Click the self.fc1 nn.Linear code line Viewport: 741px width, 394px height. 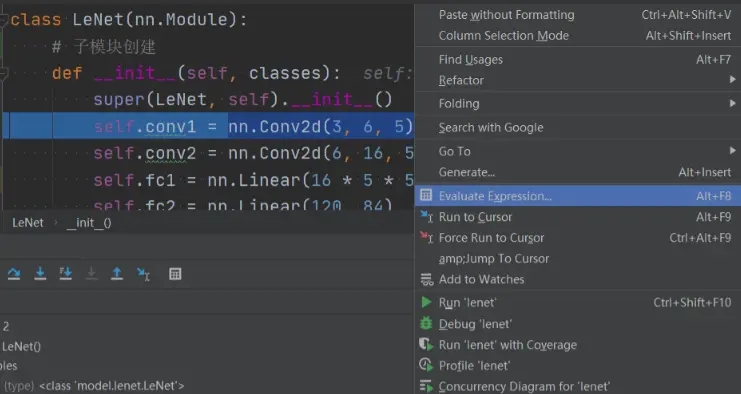pyautogui.click(x=253, y=180)
